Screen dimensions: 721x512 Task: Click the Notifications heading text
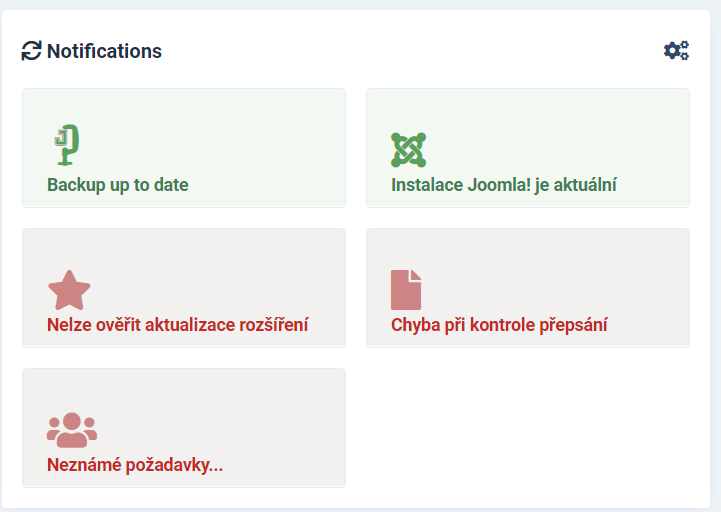(104, 51)
